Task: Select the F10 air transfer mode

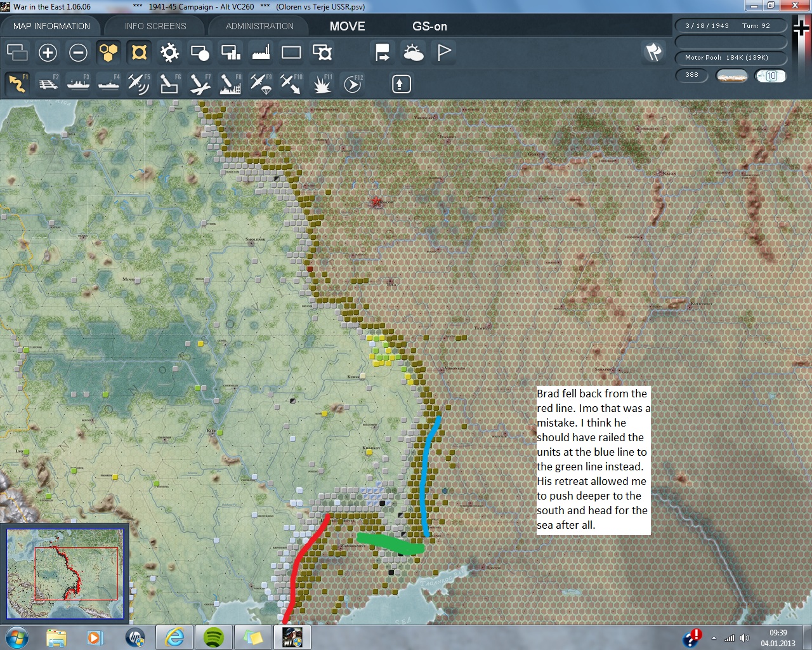Action: [x=291, y=83]
